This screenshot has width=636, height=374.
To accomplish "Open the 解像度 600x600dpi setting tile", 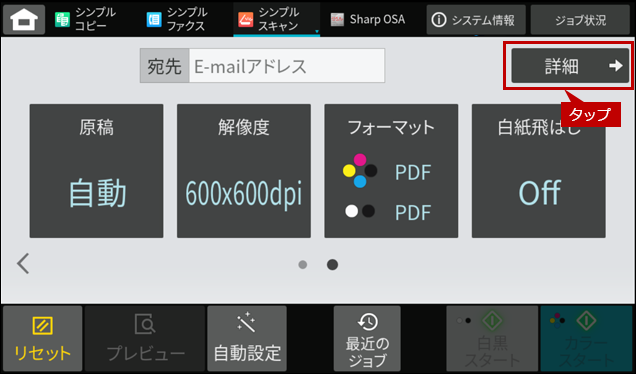I will click(x=244, y=171).
